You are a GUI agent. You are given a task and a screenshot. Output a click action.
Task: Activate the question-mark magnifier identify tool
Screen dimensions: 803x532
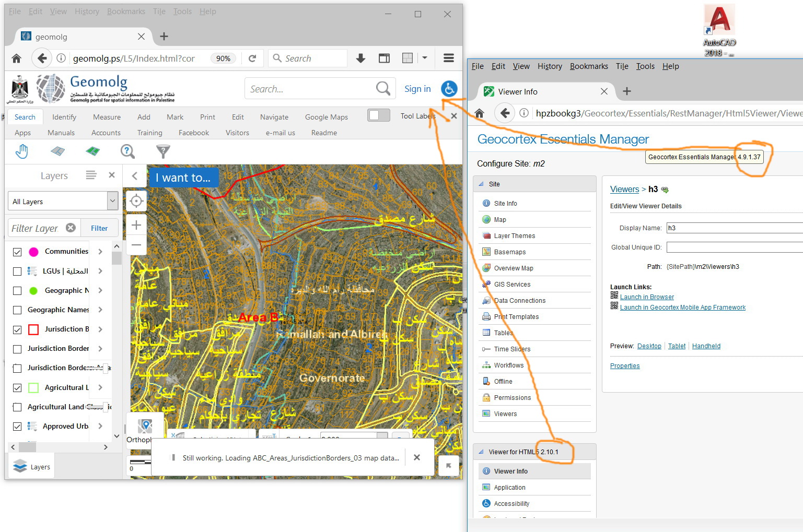[x=127, y=151]
